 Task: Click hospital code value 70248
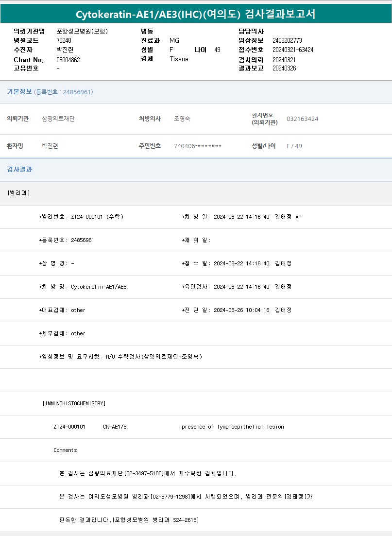click(x=64, y=40)
